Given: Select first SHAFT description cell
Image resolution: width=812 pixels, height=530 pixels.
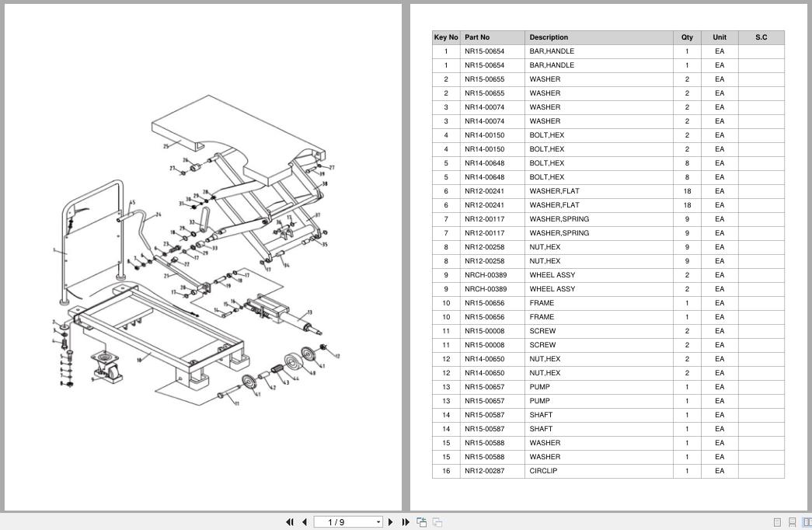Looking at the screenshot, I should tap(599, 415).
